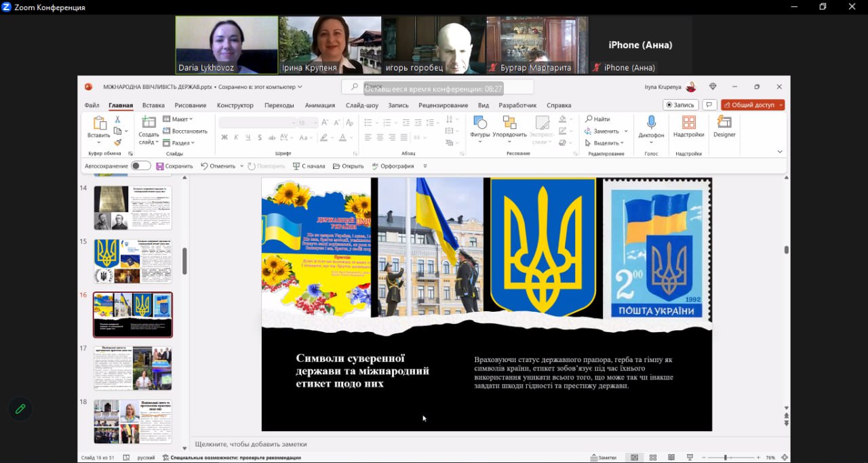
Task: Apply text shadow (S) formatting
Action: point(260,137)
